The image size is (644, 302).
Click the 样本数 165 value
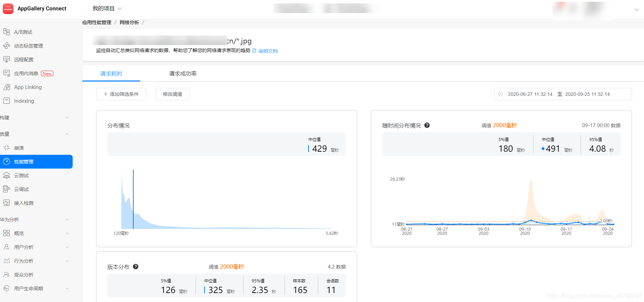click(300, 290)
